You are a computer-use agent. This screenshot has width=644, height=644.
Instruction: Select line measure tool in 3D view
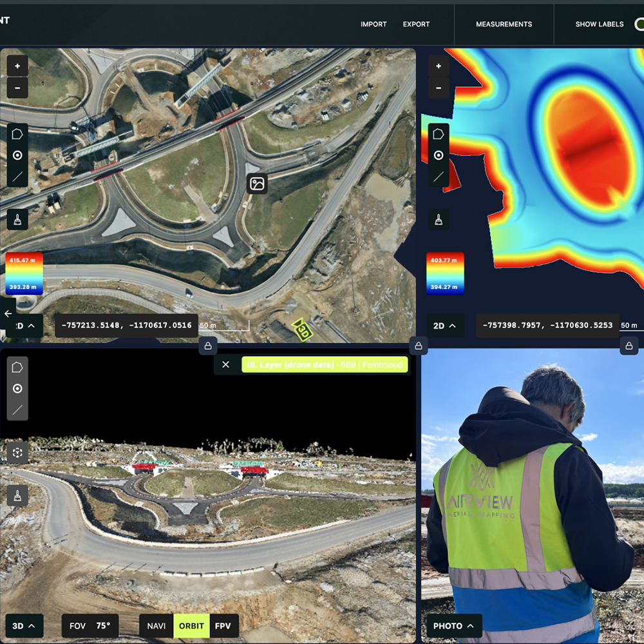point(17,409)
